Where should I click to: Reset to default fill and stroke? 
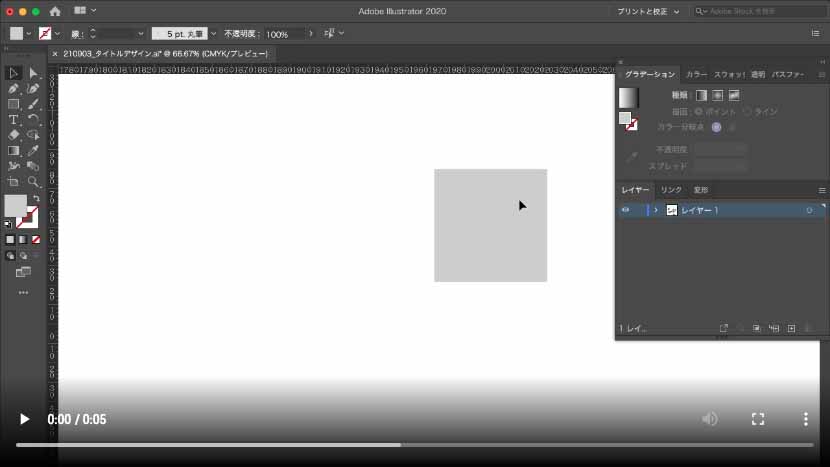8,224
